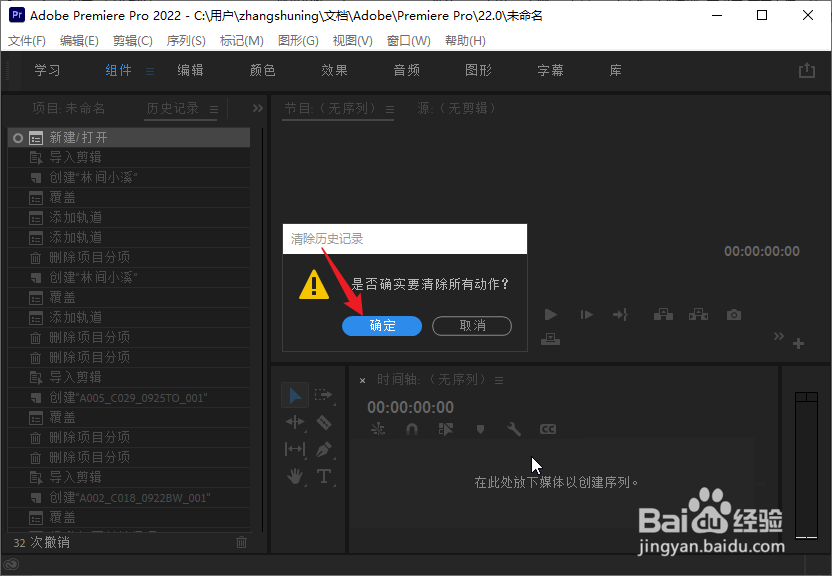Toggle insert sequences as nests icon
Screen dimensions: 832x576
(378, 429)
